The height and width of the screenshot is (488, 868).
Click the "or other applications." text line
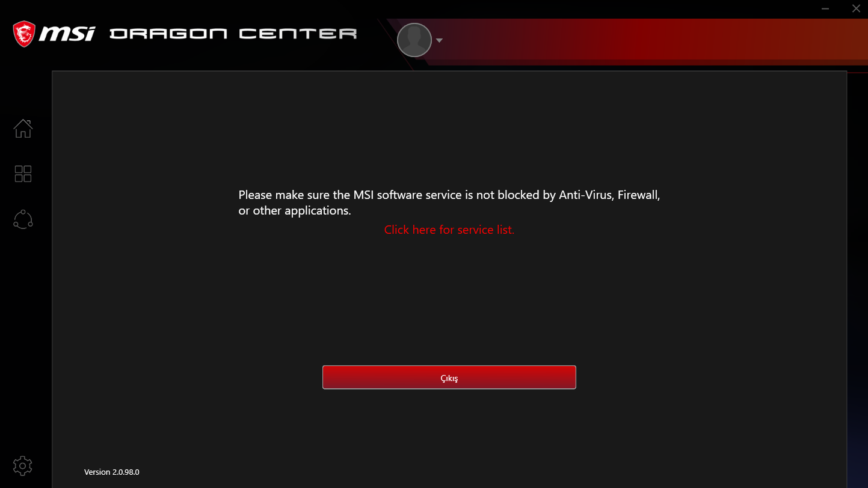(295, 211)
